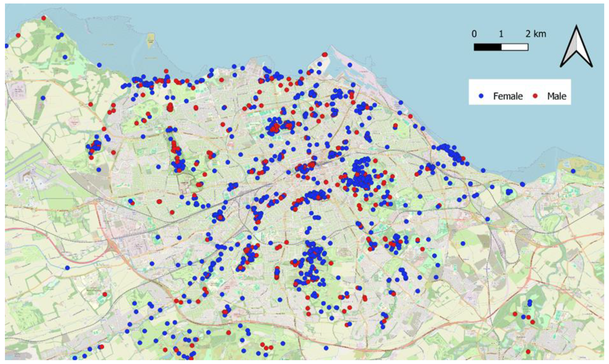The width and height of the screenshot is (609, 364).
Task: Click isolated blue dot on far-left motorway
Action: (67, 268)
